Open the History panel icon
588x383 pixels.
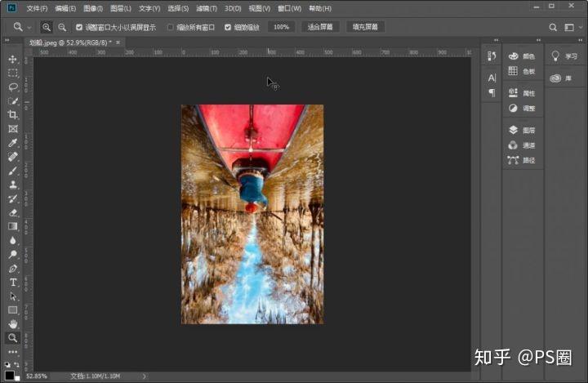click(492, 56)
